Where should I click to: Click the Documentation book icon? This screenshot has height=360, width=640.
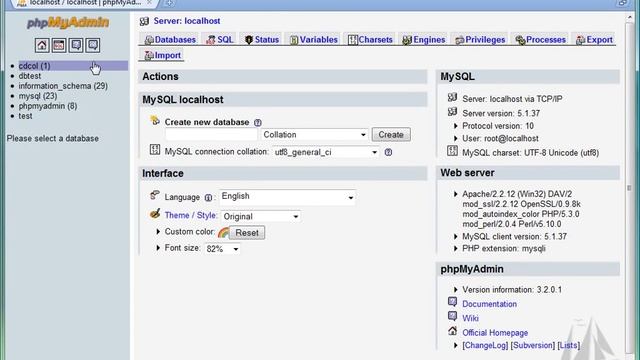452,302
